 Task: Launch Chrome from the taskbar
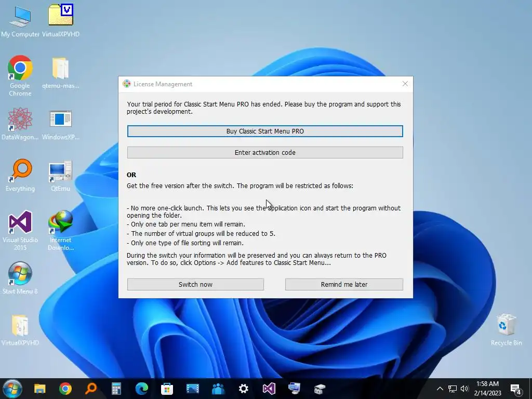(x=65, y=389)
